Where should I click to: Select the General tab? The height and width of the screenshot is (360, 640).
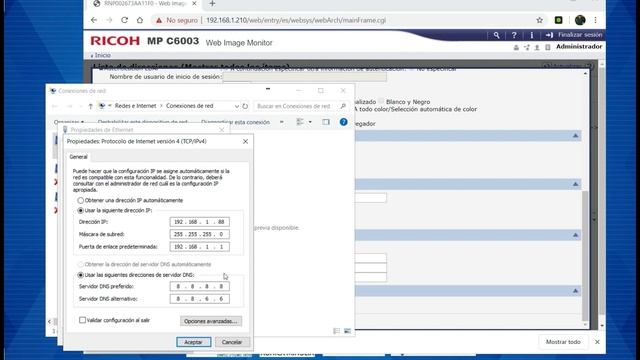(78, 157)
